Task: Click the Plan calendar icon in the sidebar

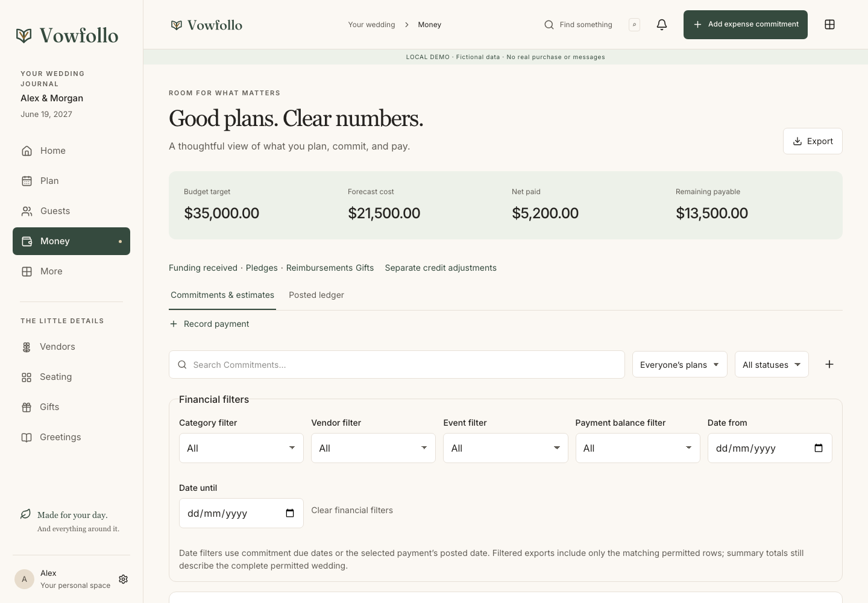Action: click(27, 181)
